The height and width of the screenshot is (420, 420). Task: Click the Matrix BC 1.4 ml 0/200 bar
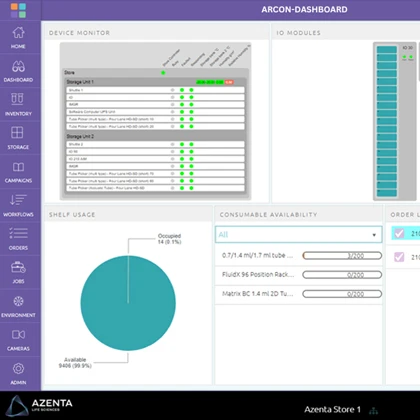[342, 294]
